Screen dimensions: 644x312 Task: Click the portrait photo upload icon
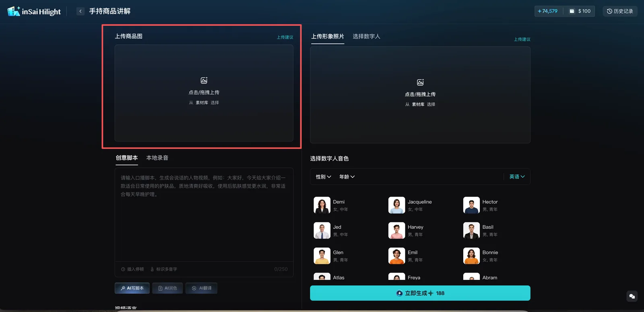click(420, 82)
